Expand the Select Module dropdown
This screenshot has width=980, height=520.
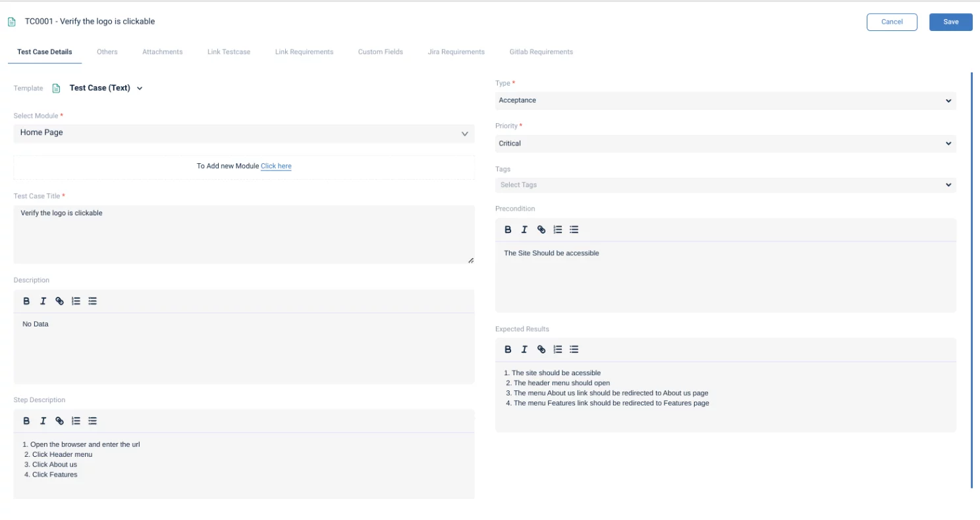pos(244,133)
